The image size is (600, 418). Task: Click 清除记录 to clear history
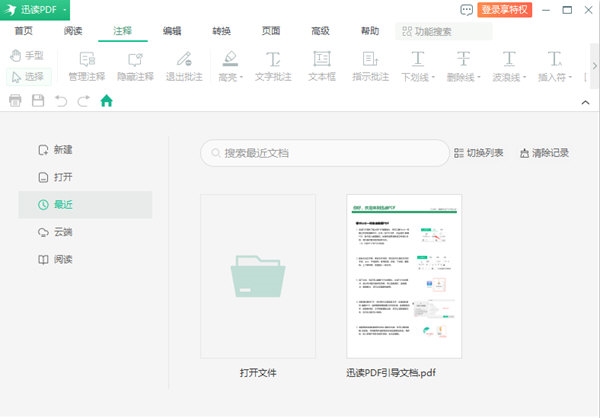pyautogui.click(x=544, y=153)
